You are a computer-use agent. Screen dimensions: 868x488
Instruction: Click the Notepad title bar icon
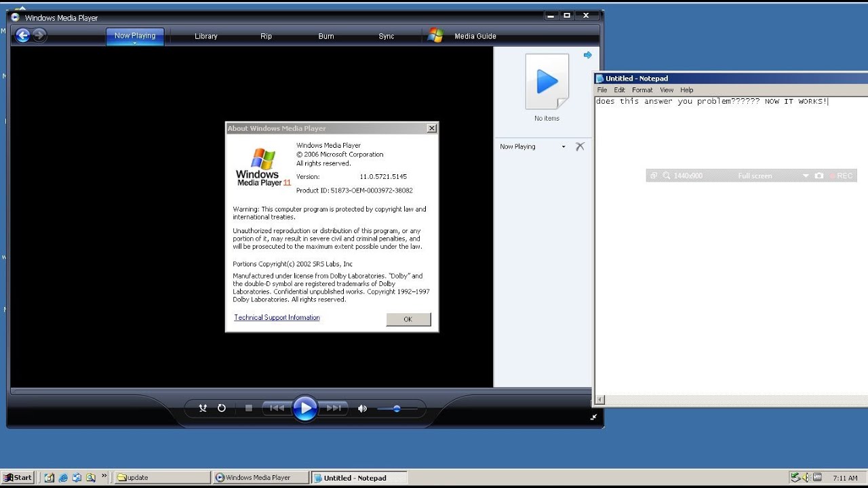tap(600, 79)
